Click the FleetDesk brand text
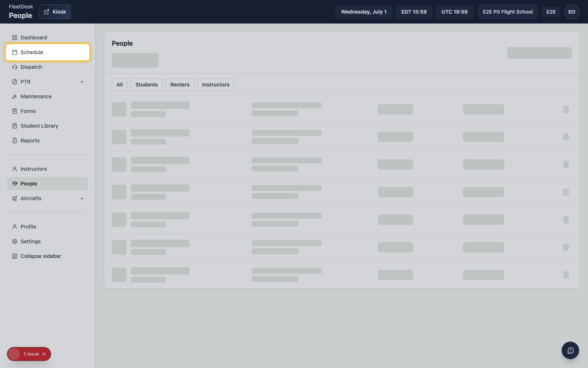Image resolution: width=588 pixels, height=368 pixels. pyautogui.click(x=21, y=7)
